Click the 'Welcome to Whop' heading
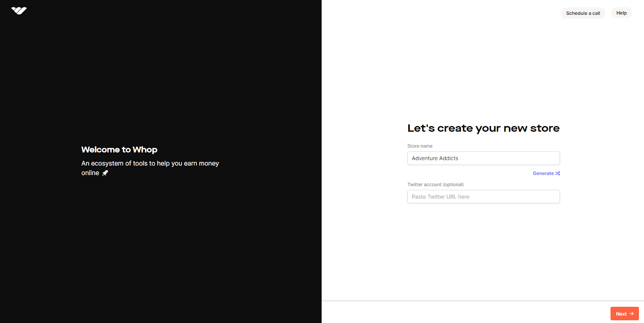This screenshot has width=644, height=323. pos(119,150)
